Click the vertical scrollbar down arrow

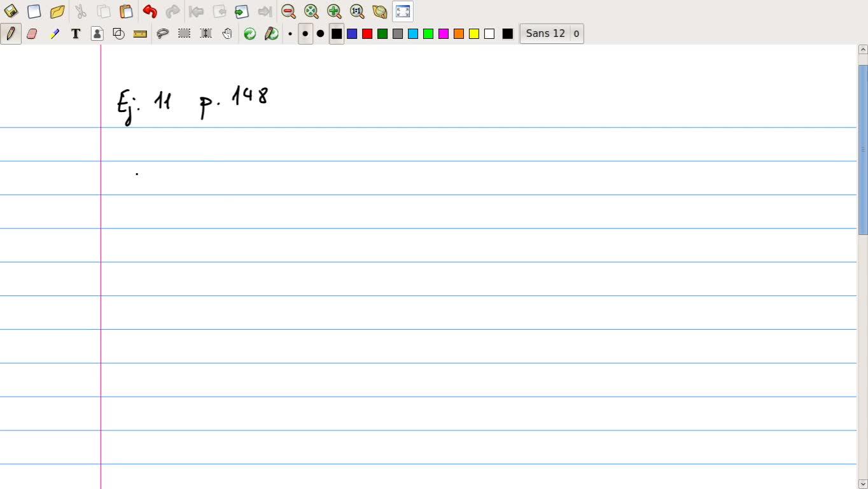click(863, 484)
